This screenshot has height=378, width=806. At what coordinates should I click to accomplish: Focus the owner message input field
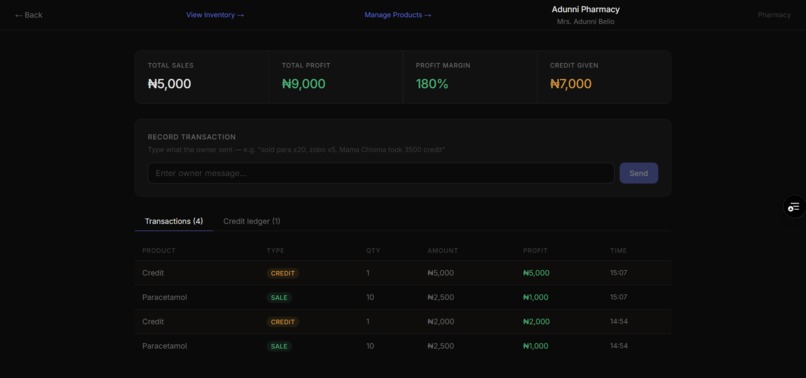pos(381,173)
